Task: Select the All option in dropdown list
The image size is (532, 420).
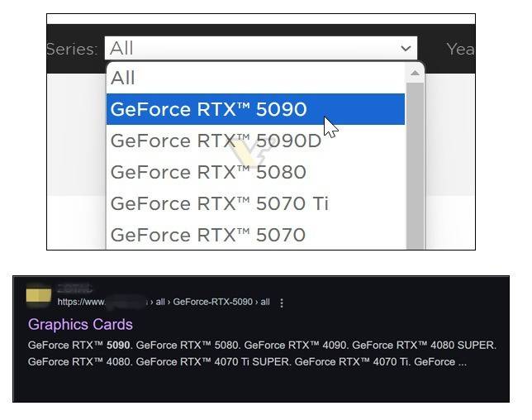Action: pos(255,78)
